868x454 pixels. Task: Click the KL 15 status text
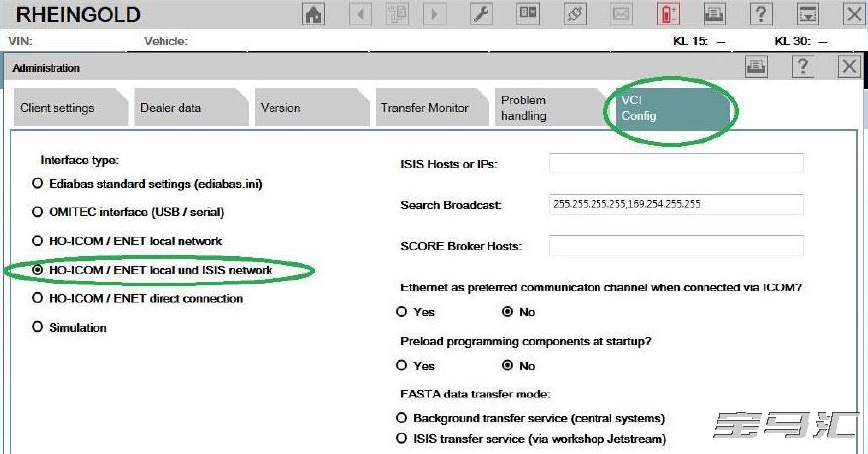click(x=700, y=41)
